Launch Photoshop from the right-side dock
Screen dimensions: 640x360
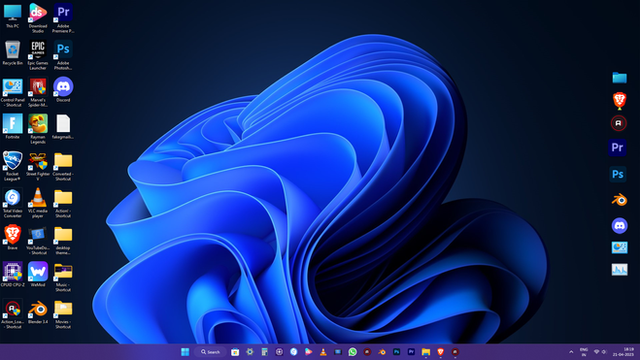point(618,174)
